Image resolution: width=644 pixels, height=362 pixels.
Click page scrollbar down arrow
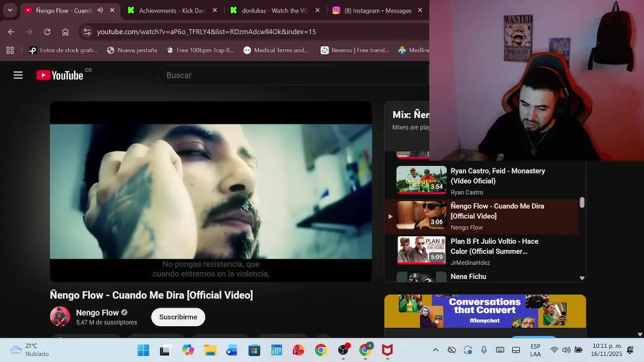point(640,334)
